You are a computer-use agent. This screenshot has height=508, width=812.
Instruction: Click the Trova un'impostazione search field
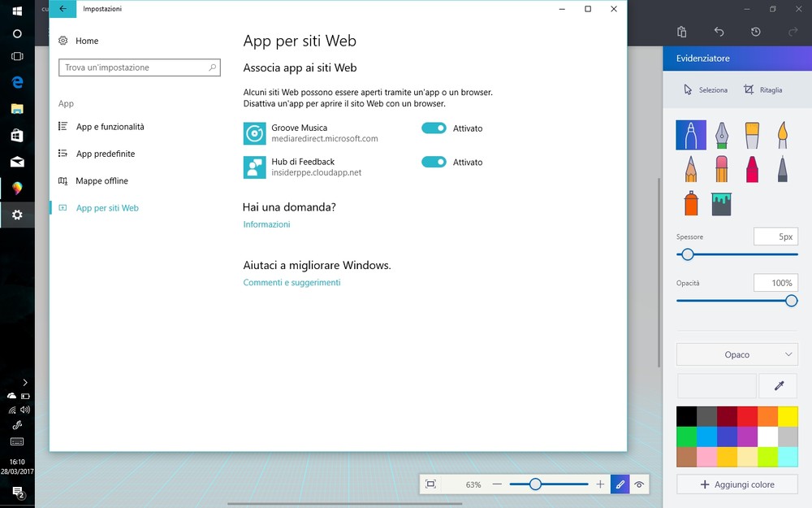click(x=140, y=67)
